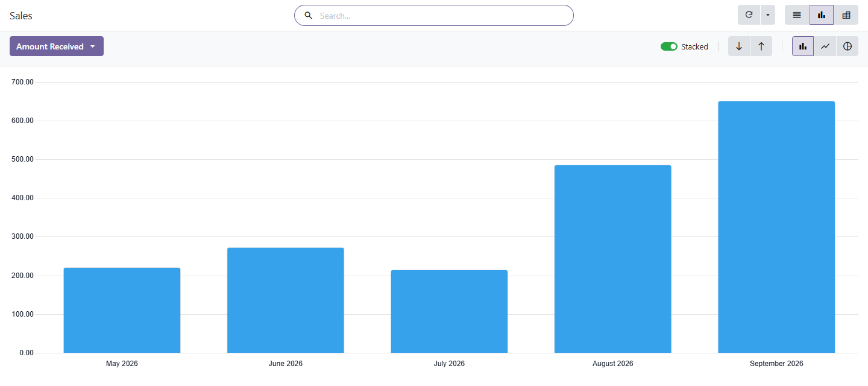
Task: Click the 500.00 y-axis value
Action: [x=23, y=159]
